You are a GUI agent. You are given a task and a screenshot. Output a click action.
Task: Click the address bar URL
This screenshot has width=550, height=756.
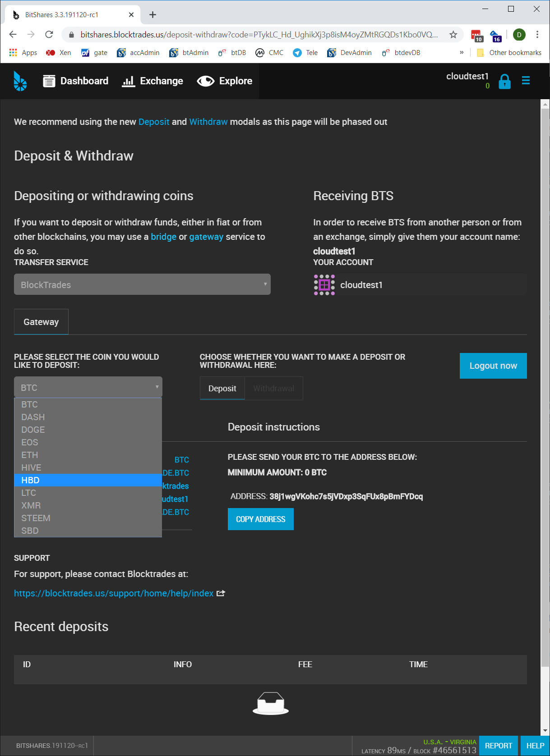tap(259, 34)
